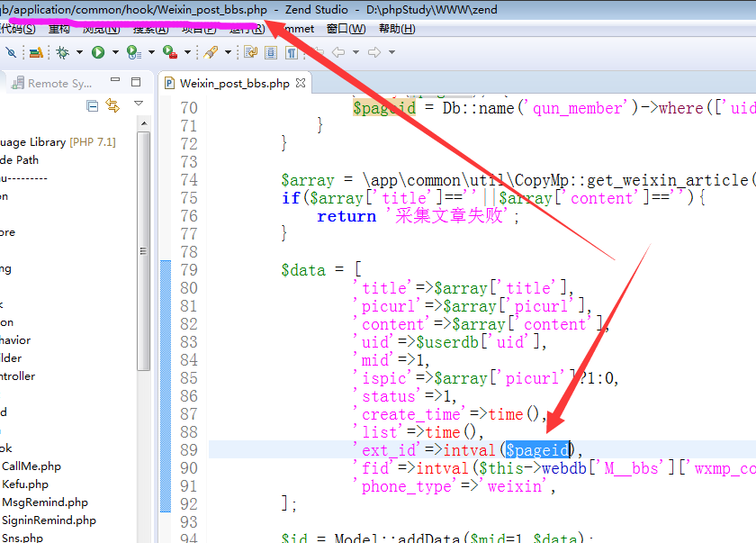Click the green Run button
Image resolution: width=756 pixels, height=543 pixels.
[x=97, y=52]
